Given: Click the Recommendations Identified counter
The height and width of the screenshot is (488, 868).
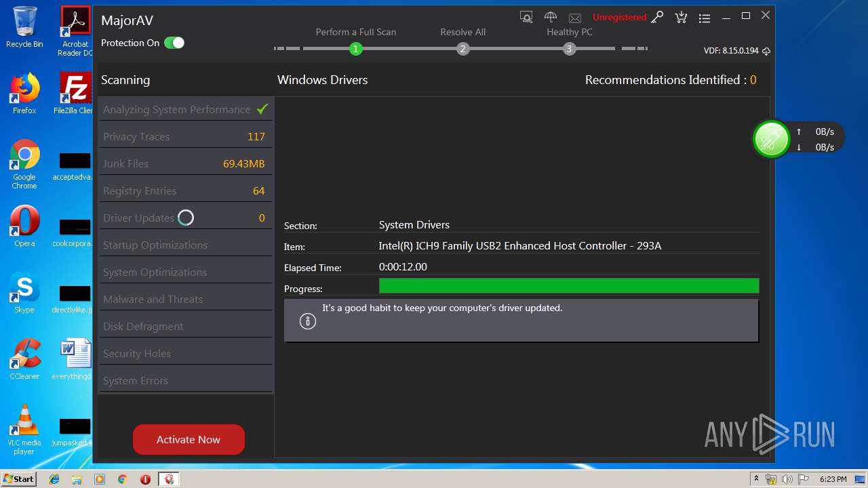Looking at the screenshot, I should coord(671,80).
